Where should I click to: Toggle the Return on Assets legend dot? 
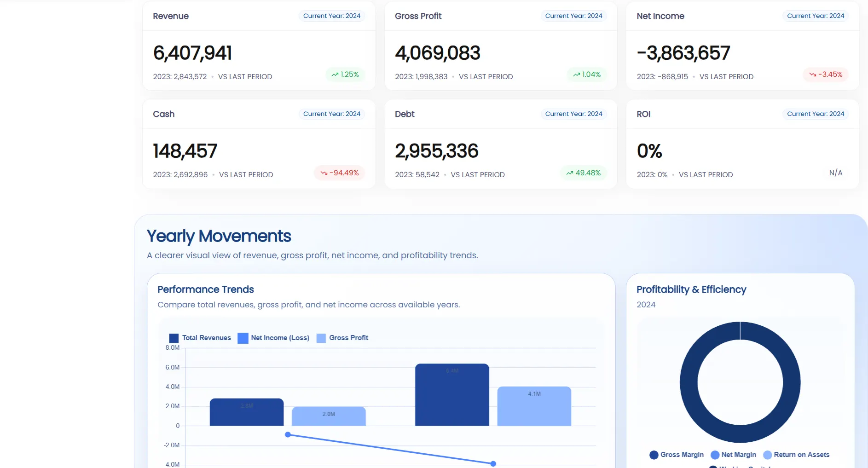click(x=768, y=455)
